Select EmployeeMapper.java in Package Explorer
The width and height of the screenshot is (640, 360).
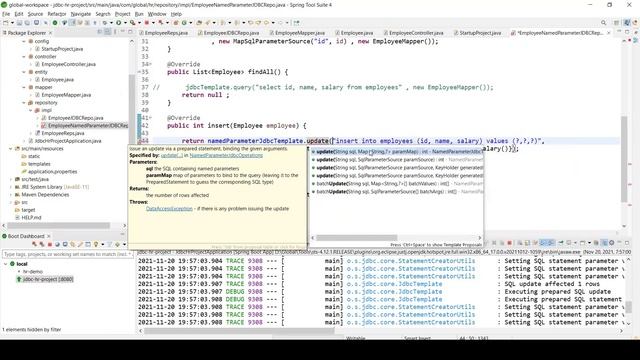(x=66, y=95)
